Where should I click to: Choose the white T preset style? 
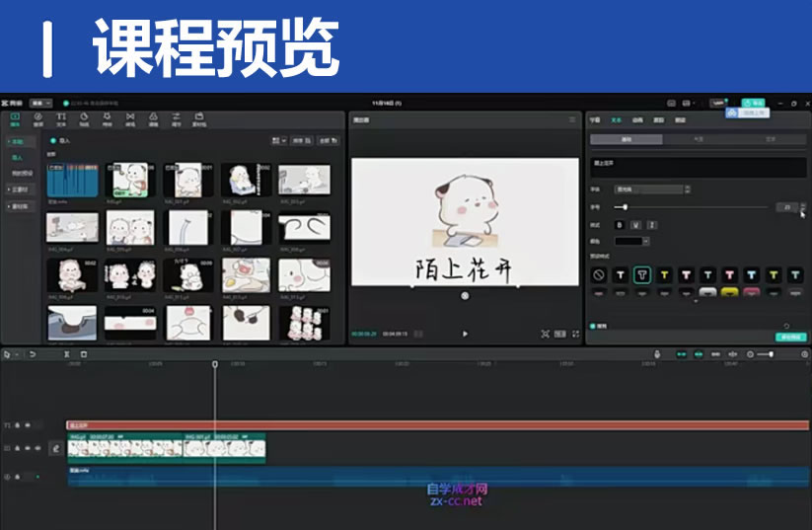[621, 275]
